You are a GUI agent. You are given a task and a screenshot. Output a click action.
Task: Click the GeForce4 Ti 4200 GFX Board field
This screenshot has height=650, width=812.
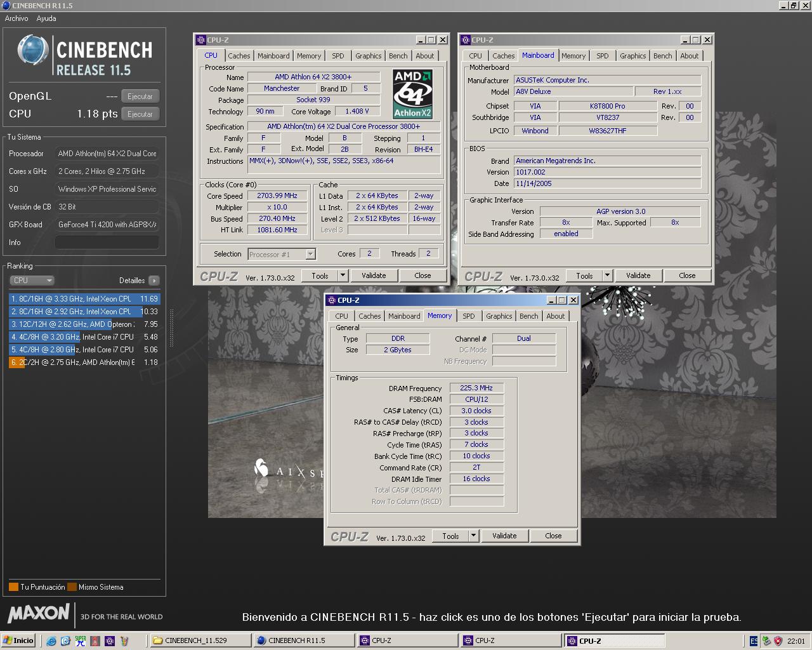point(107,225)
